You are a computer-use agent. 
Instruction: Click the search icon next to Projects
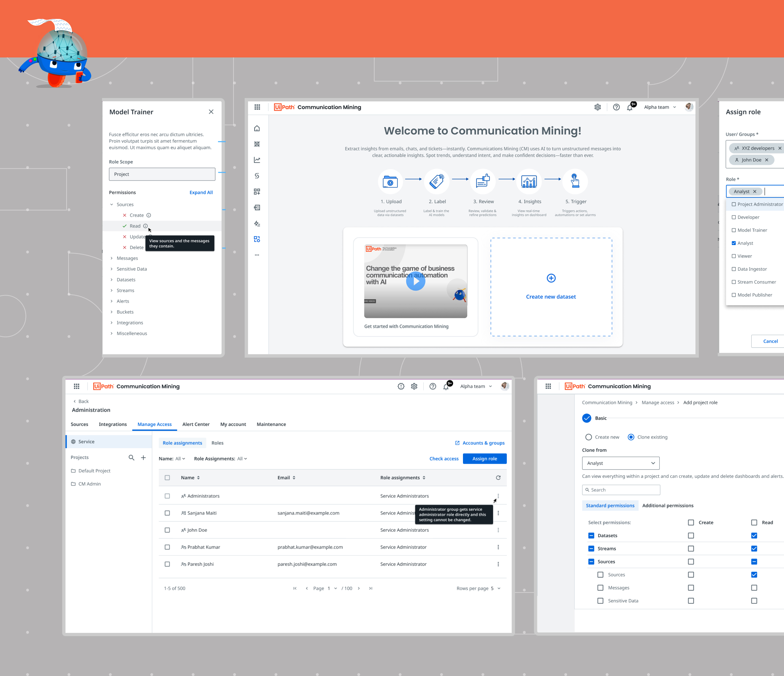pyautogui.click(x=131, y=458)
